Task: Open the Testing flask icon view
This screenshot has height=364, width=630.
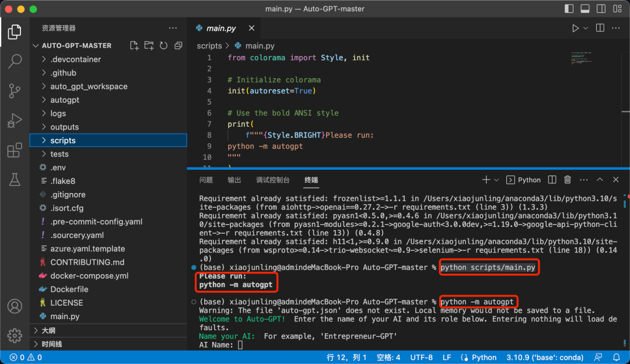Action: [x=15, y=180]
